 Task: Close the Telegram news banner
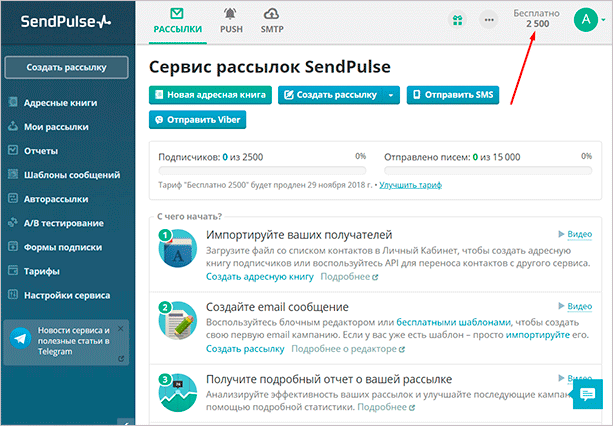click(x=120, y=329)
